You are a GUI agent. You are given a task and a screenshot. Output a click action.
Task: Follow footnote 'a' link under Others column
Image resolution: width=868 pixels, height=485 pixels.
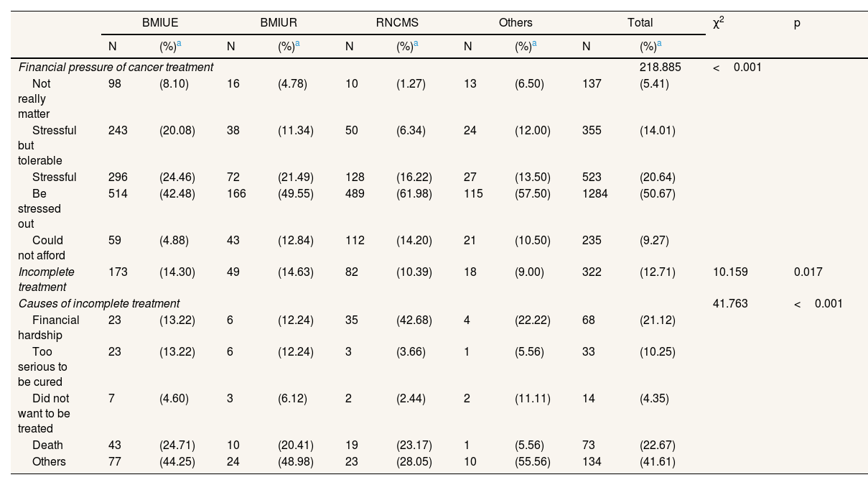[534, 45]
